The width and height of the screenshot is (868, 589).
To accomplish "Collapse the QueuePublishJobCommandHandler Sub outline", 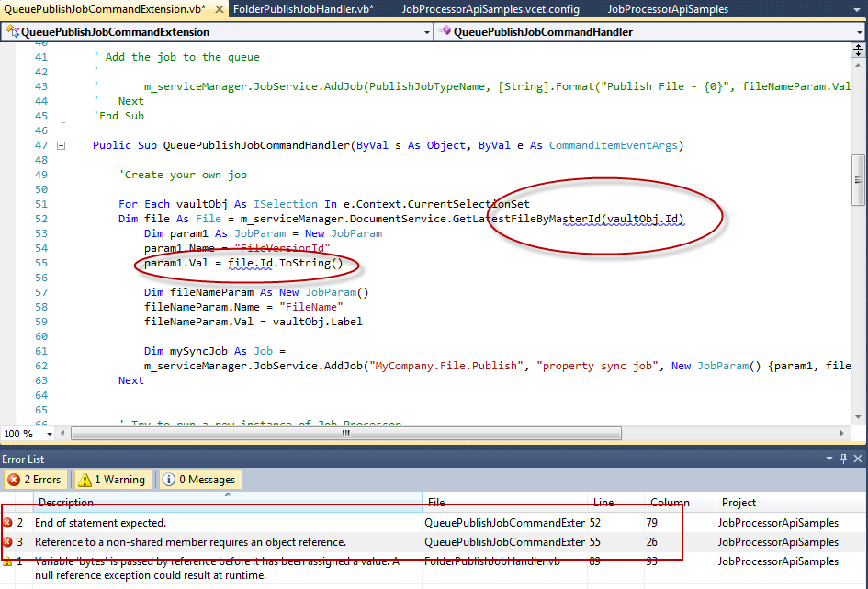I will pyautogui.click(x=61, y=145).
